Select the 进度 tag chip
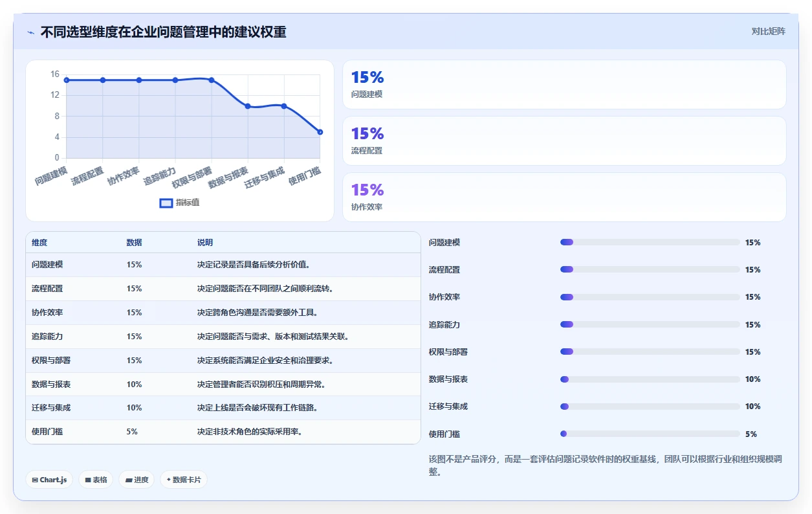This screenshot has width=812, height=514. point(137,480)
